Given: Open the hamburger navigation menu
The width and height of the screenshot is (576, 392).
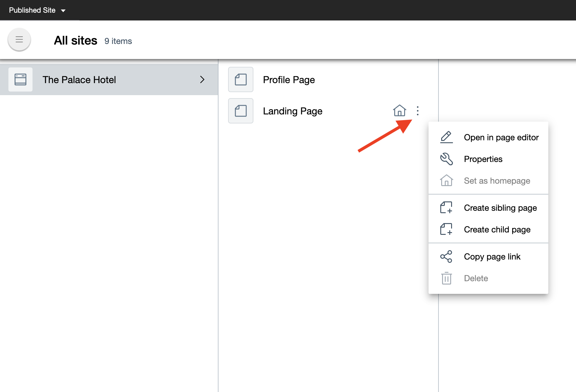Looking at the screenshot, I should 19,39.
